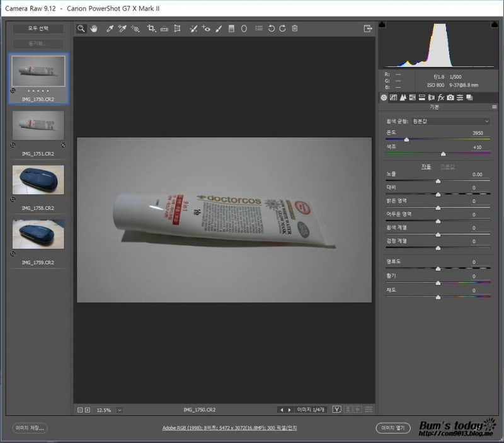This screenshot has width=504, height=443.
Task: Toggle the before/after view (Y) button
Action: tap(336, 410)
